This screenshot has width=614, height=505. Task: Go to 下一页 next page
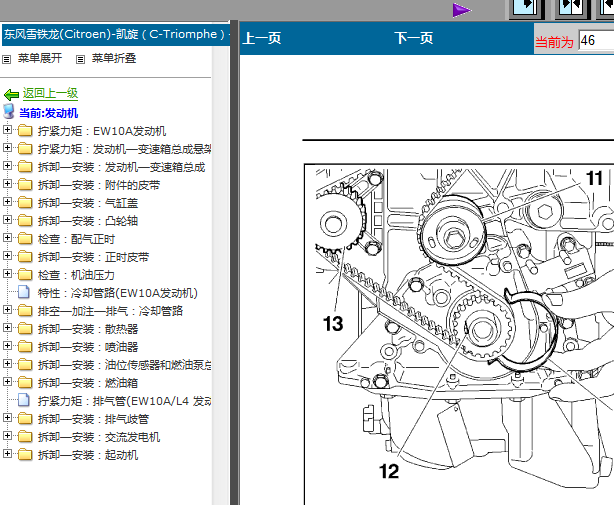click(414, 38)
